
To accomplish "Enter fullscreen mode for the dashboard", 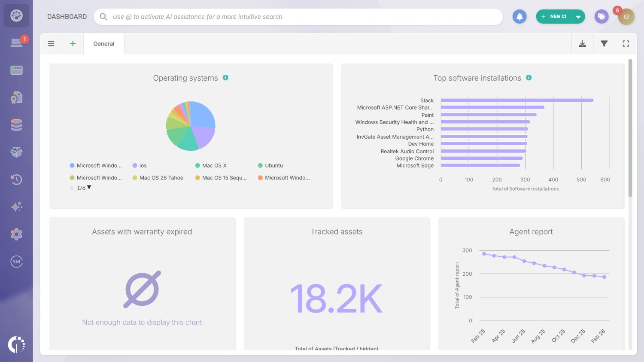I will (626, 43).
